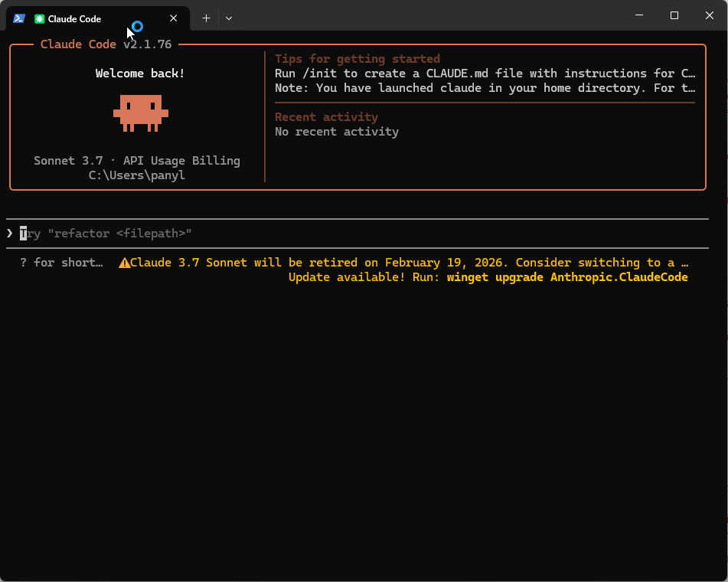
Task: Click the "Note: You have launched claude" line
Action: point(485,88)
